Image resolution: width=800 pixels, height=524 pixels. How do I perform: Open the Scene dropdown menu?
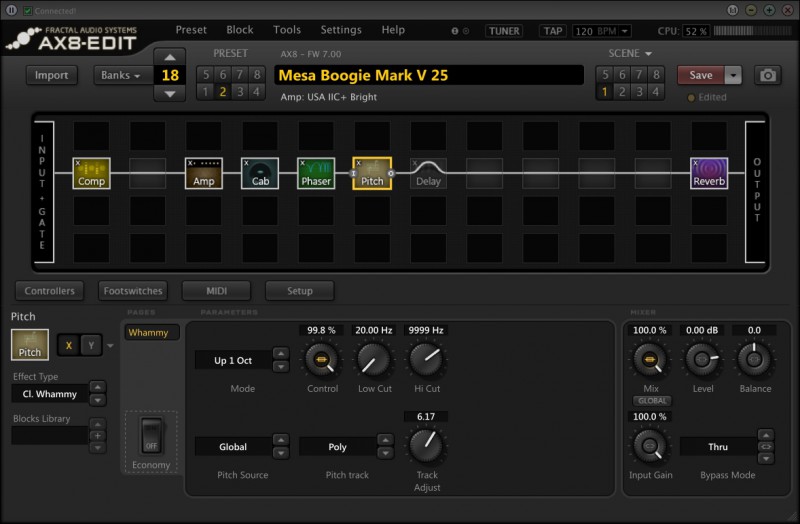tap(630, 53)
